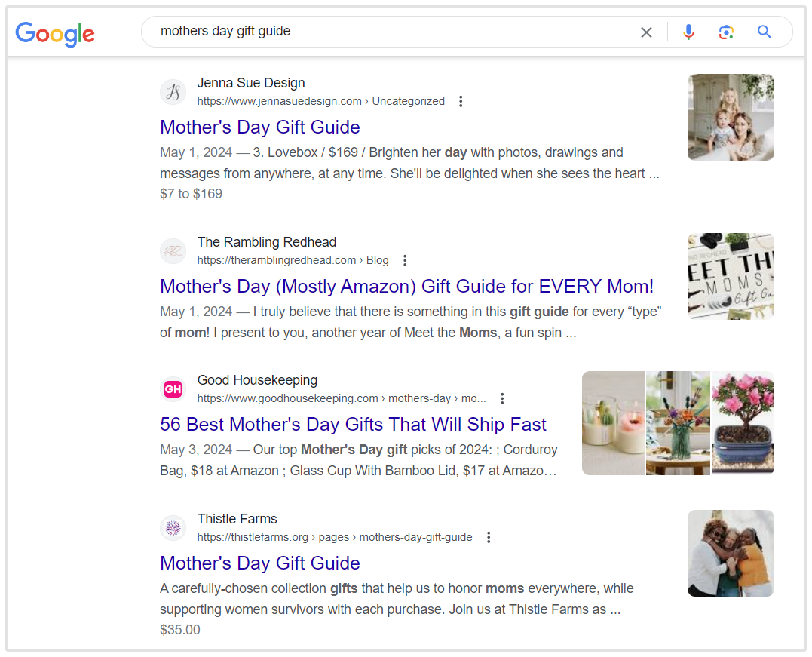
Task: Click the 'Thistle Farms' site name
Action: pos(237,519)
